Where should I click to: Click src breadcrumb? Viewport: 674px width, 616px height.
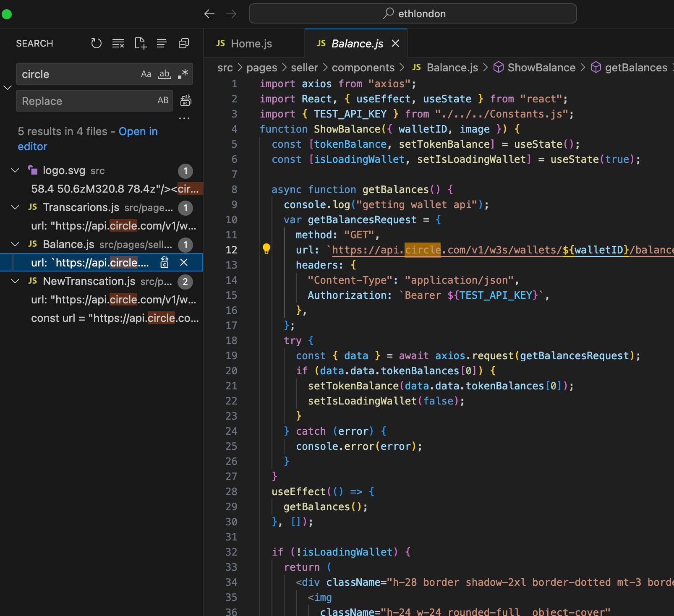(225, 68)
